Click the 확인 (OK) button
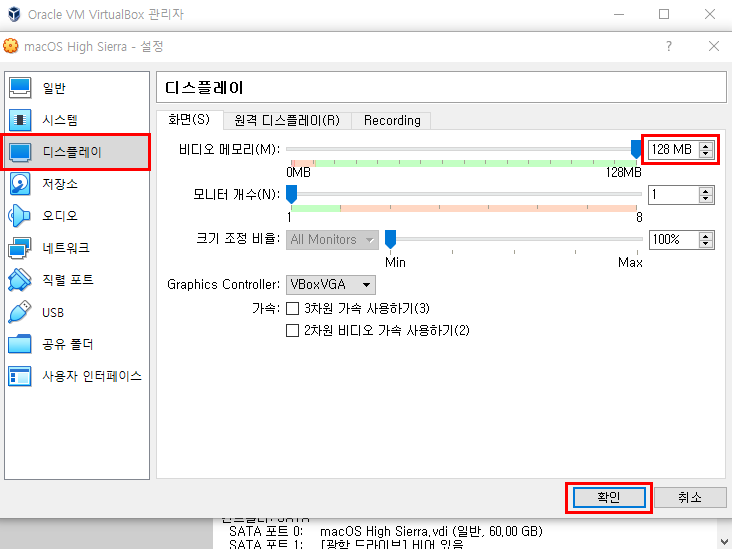The image size is (732, 549). pos(609,497)
